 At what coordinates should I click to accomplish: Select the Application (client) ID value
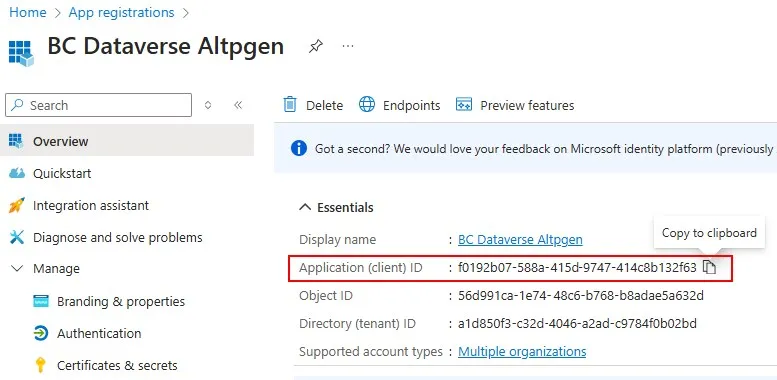[577, 268]
